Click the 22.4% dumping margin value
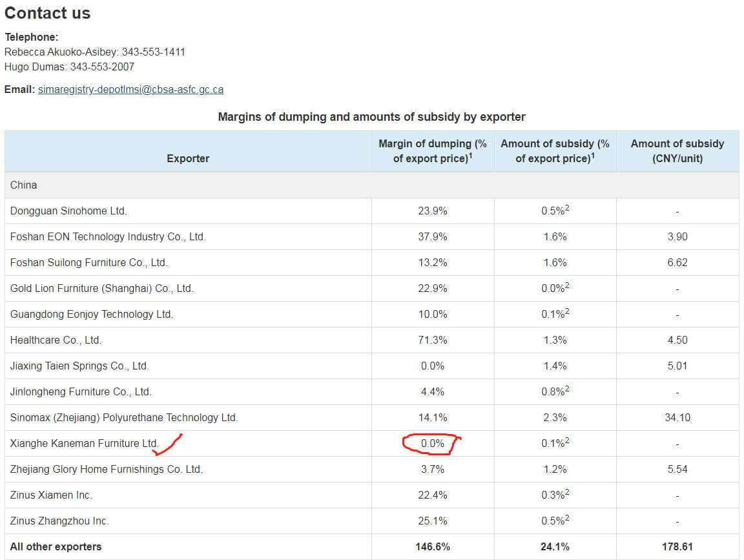 click(x=433, y=495)
